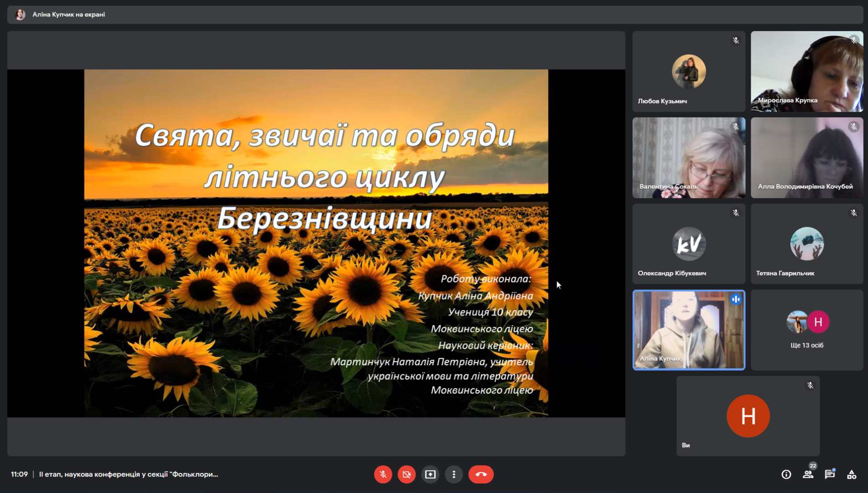Unmute the microphone button

[383, 474]
